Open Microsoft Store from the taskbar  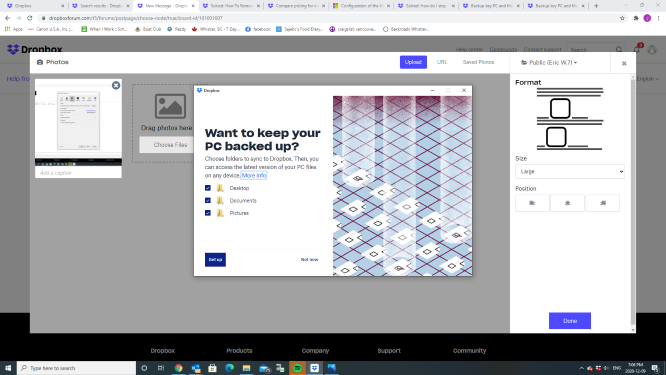(x=212, y=368)
